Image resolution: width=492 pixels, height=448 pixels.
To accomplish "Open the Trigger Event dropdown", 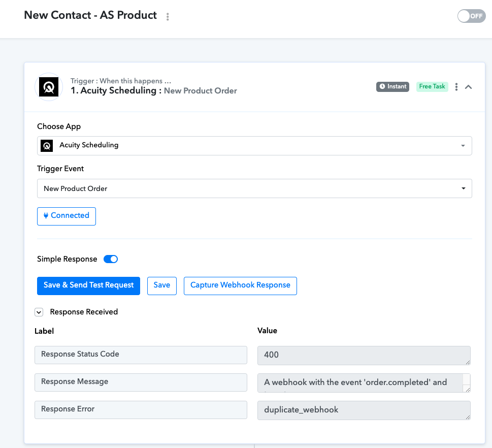I will coord(254,188).
